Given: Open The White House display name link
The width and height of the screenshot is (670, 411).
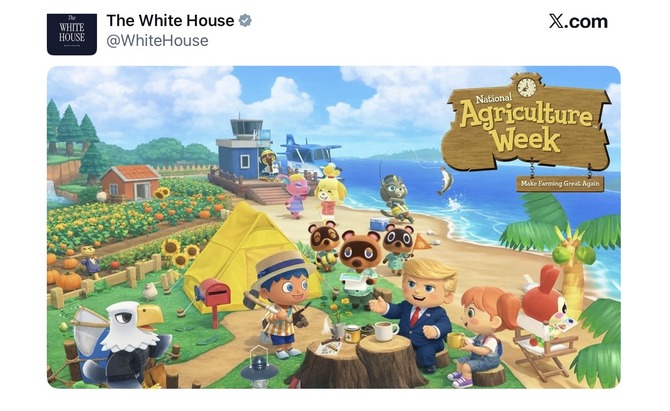Looking at the screenshot, I should coord(170,21).
